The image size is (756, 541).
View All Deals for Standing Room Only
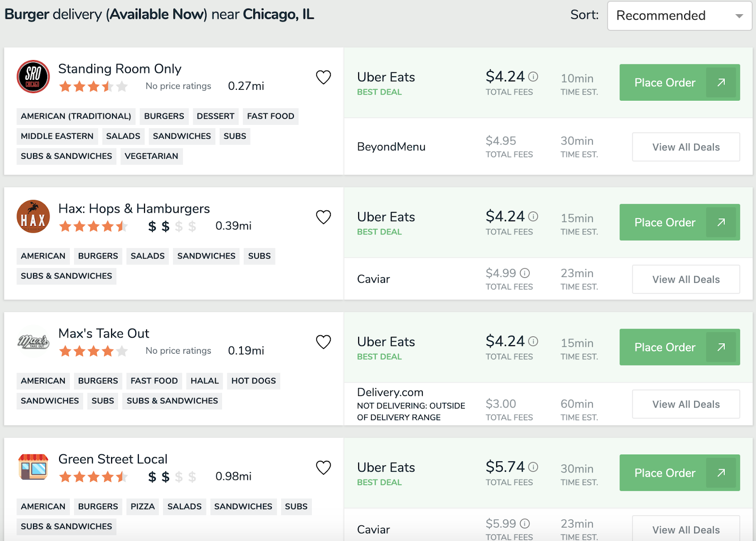click(686, 147)
